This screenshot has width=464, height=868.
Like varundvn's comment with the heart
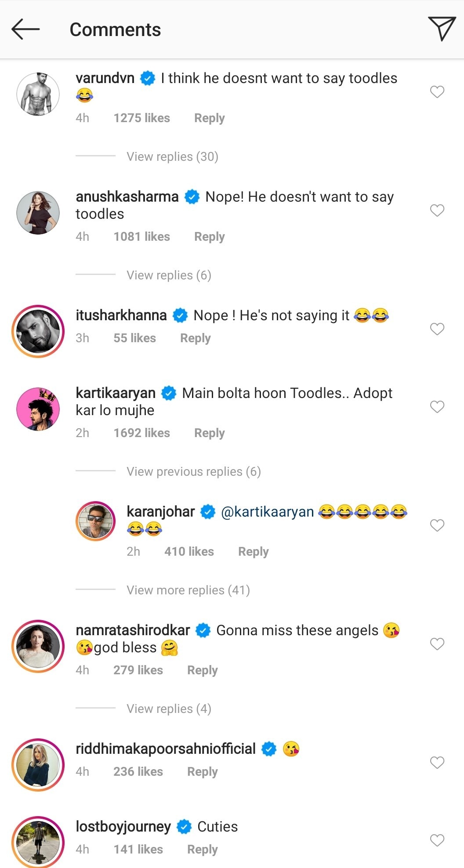pyautogui.click(x=437, y=92)
